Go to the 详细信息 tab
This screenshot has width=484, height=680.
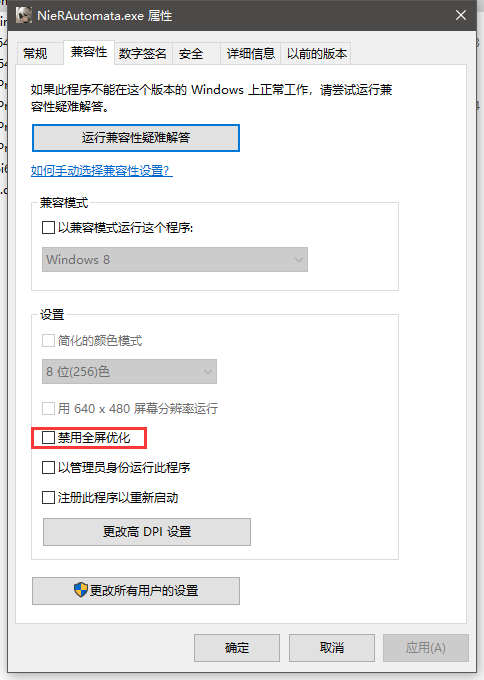coord(251,54)
